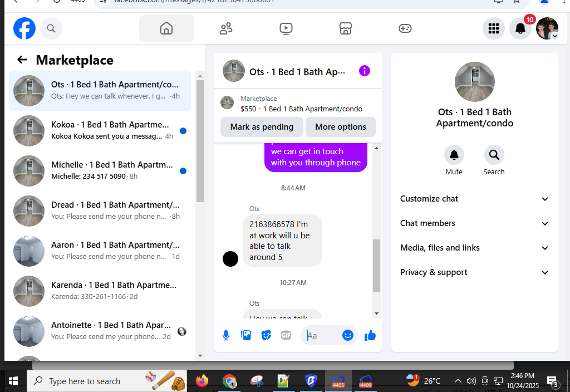Open Windows Start menu
This screenshot has width=570, height=392.
coord(13,381)
